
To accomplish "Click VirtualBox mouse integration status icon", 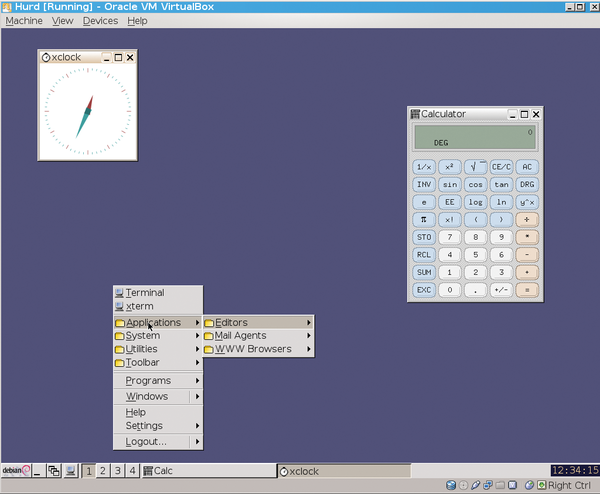I will coord(529,485).
